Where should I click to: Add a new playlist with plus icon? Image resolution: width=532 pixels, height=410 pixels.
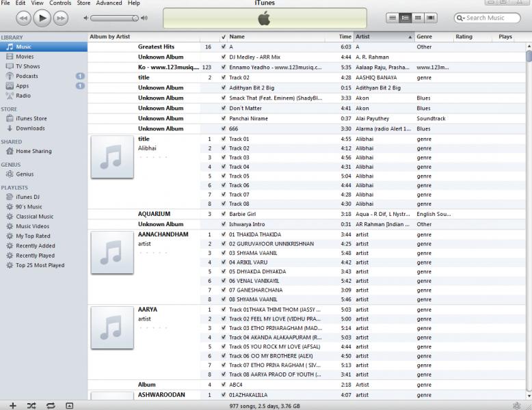click(x=12, y=405)
